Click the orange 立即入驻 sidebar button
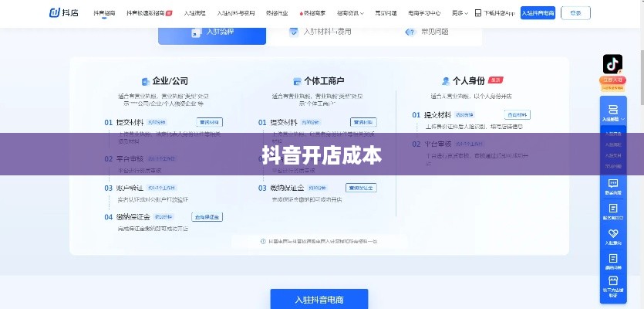This screenshot has height=309, width=644. coord(612,80)
